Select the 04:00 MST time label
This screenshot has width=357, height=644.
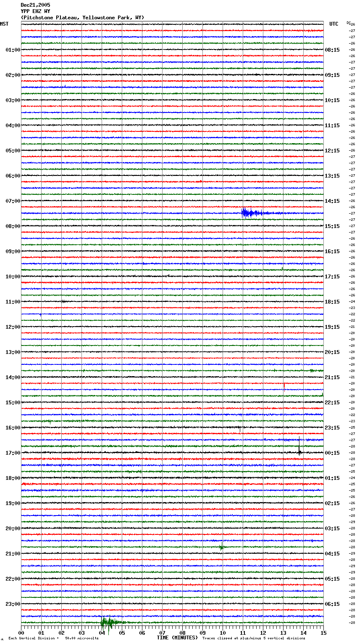point(13,126)
